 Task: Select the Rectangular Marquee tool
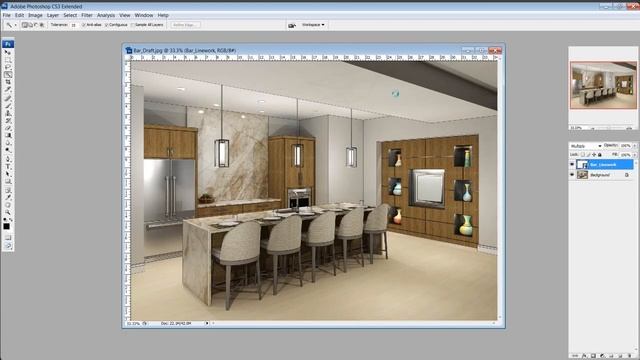(x=8, y=60)
